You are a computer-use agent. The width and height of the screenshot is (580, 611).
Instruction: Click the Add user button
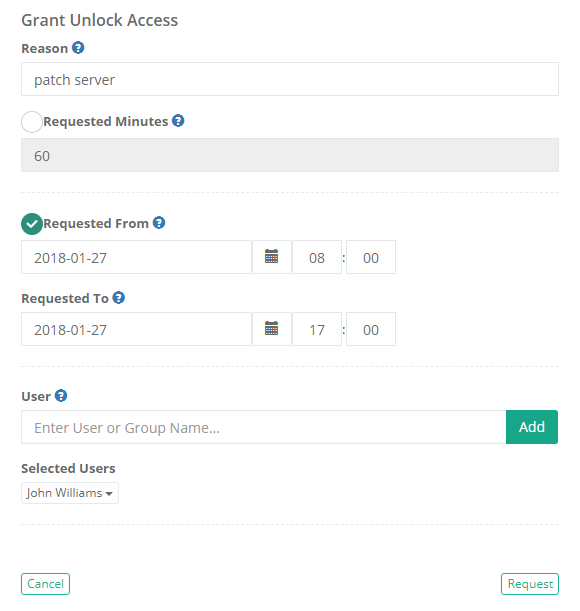click(x=532, y=427)
